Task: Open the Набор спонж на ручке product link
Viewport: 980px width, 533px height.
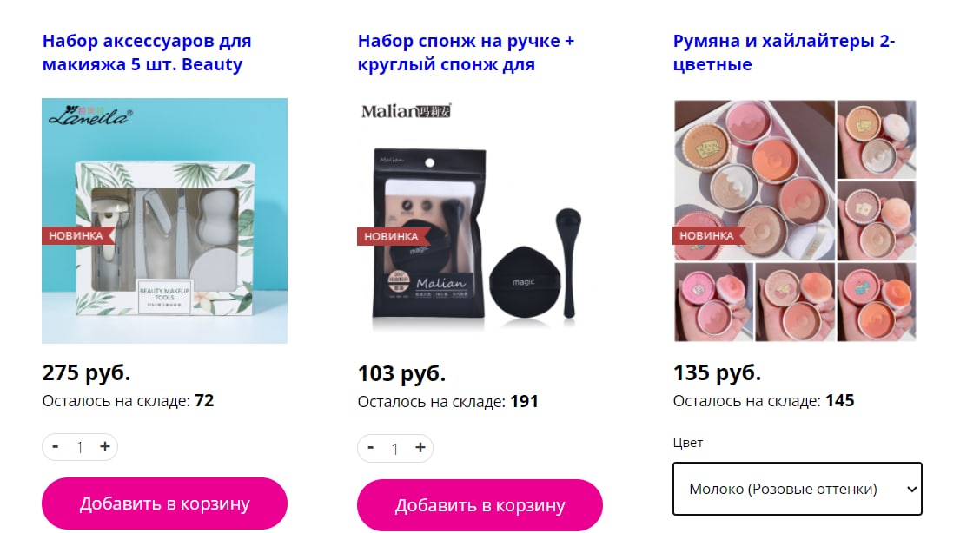Action: [x=466, y=52]
